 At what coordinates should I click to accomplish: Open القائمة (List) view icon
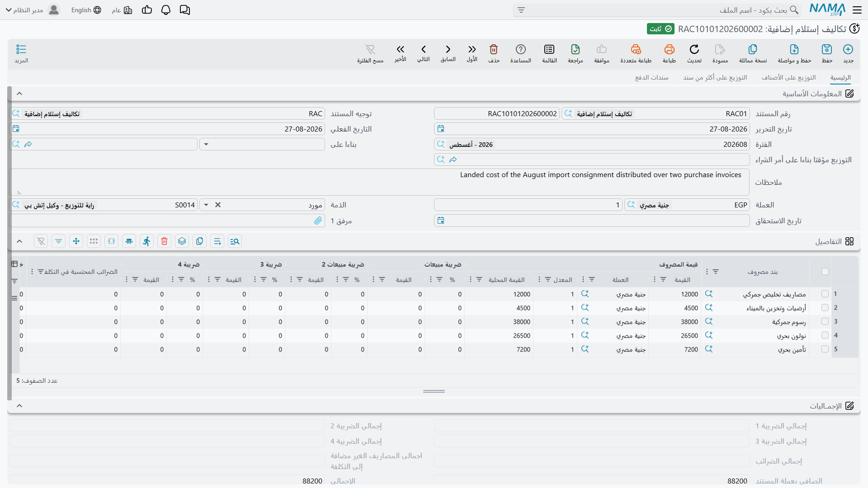(549, 49)
